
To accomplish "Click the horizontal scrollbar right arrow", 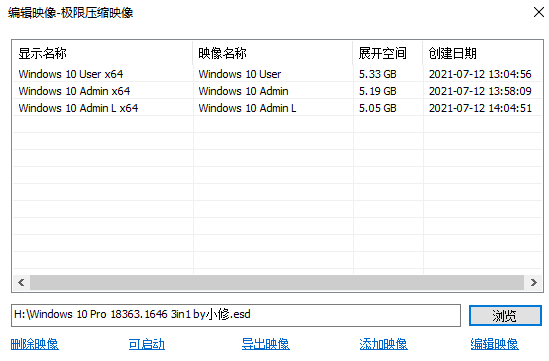I will point(533,282).
